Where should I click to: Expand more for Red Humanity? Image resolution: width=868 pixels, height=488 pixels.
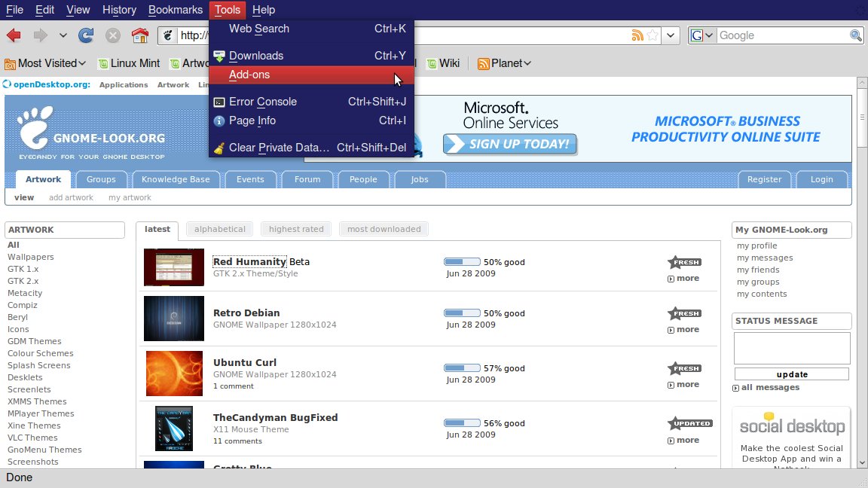click(683, 279)
